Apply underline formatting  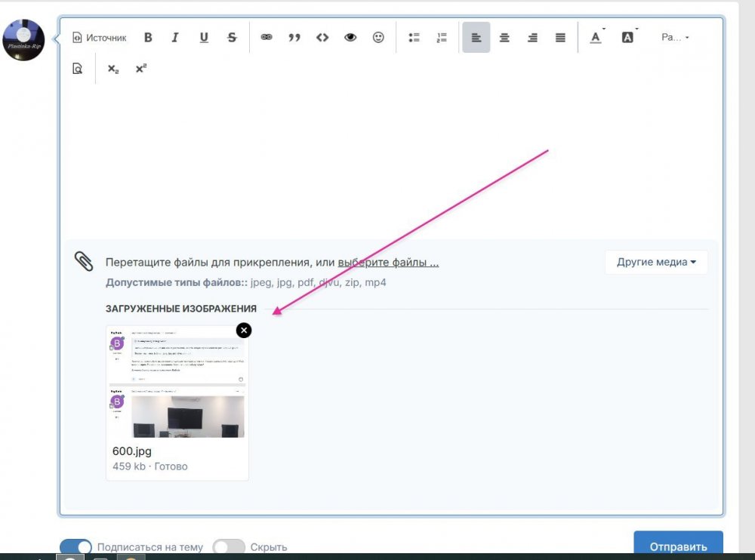pos(204,38)
